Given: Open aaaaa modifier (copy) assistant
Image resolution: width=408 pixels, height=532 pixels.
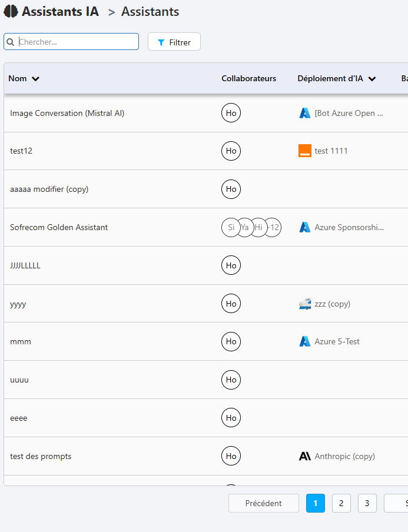Looking at the screenshot, I should pos(49,189).
